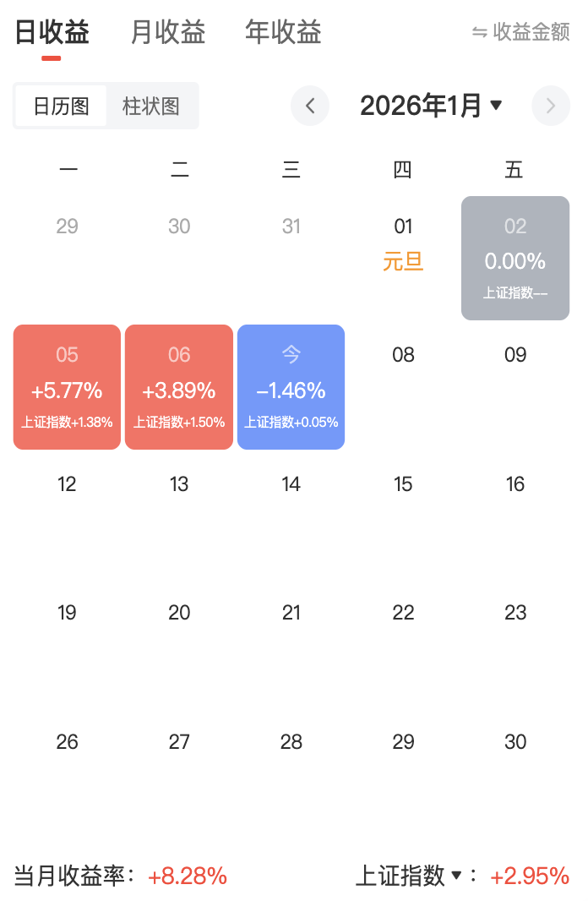The image size is (588, 901).
Task: Open the 2026年1月 month picker
Action: click(x=431, y=106)
